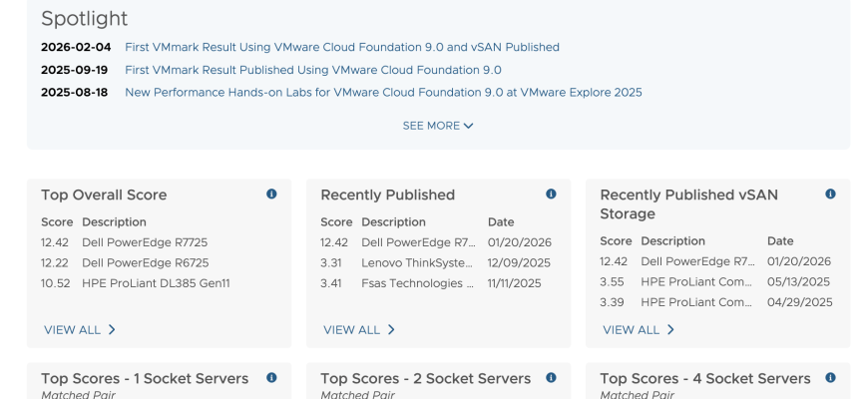
Task: Open View All under Top Overall Score
Action: 80,329
